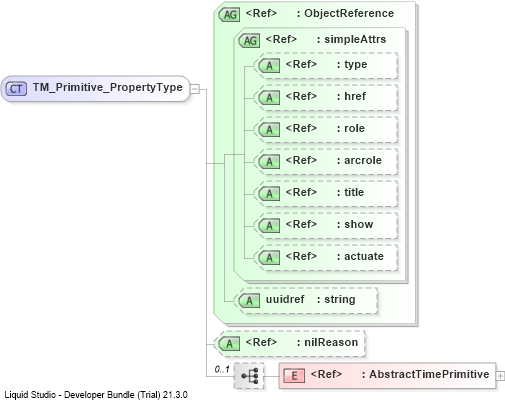Click the A icon of the actuate attribute
The image size is (505, 400).
point(269,258)
